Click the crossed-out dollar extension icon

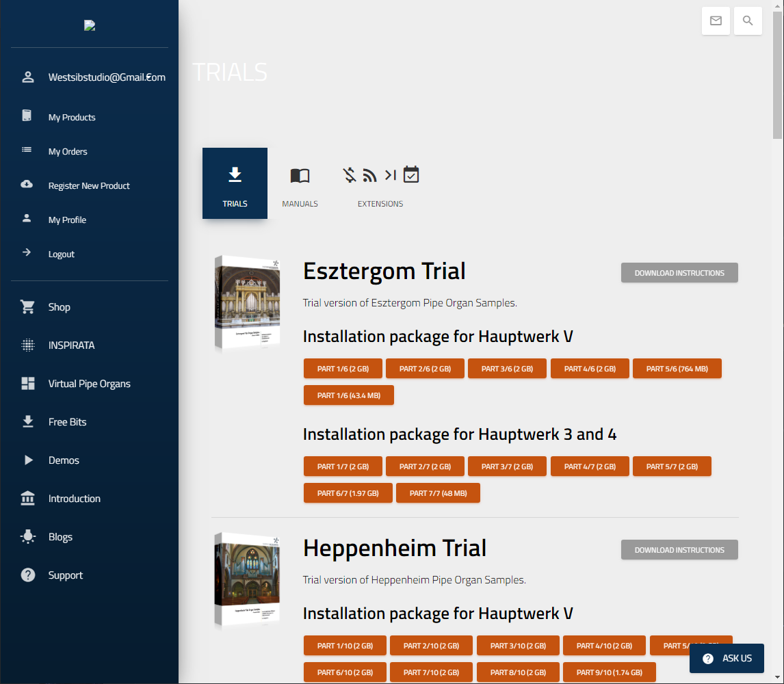pyautogui.click(x=350, y=175)
